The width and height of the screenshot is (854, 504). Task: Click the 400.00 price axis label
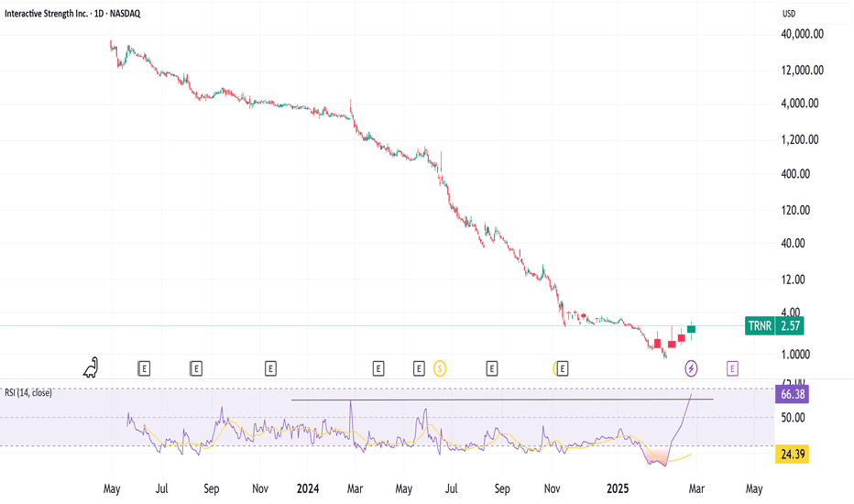(x=795, y=174)
